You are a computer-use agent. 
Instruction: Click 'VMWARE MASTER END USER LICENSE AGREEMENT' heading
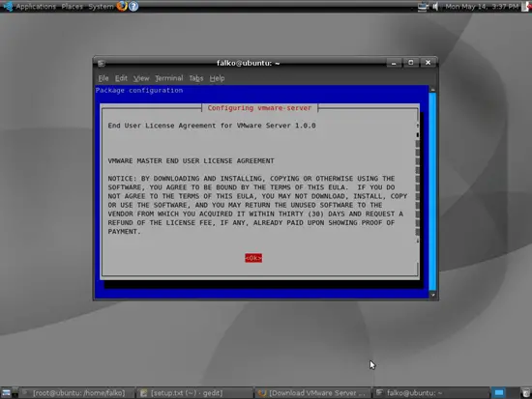(x=191, y=160)
